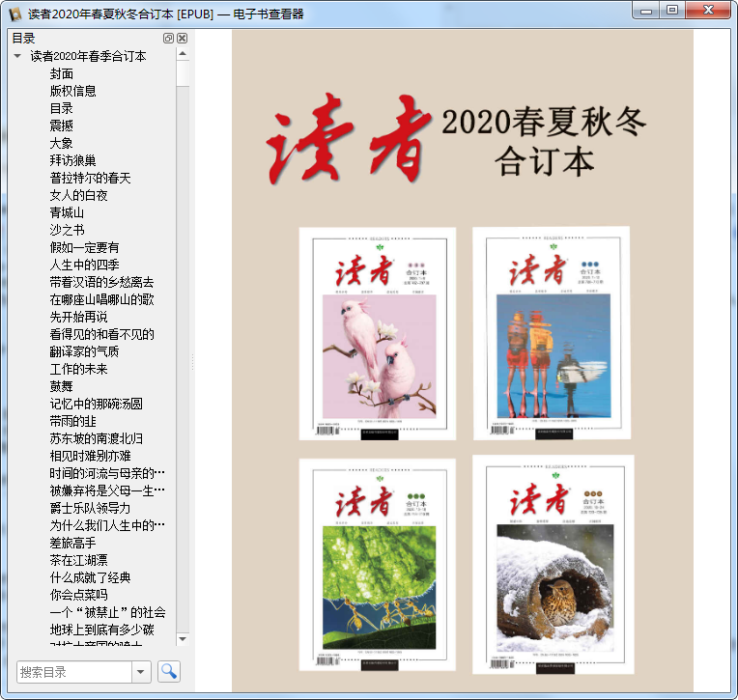The height and width of the screenshot is (700, 738).
Task: Click the pink cockatoo magazine cover
Action: pyautogui.click(x=378, y=333)
